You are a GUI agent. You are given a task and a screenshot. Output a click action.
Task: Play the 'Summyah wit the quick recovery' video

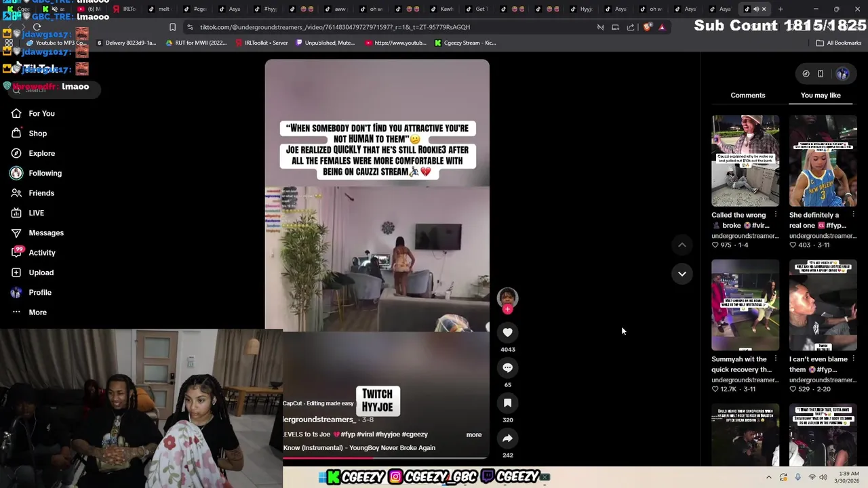pyautogui.click(x=745, y=305)
